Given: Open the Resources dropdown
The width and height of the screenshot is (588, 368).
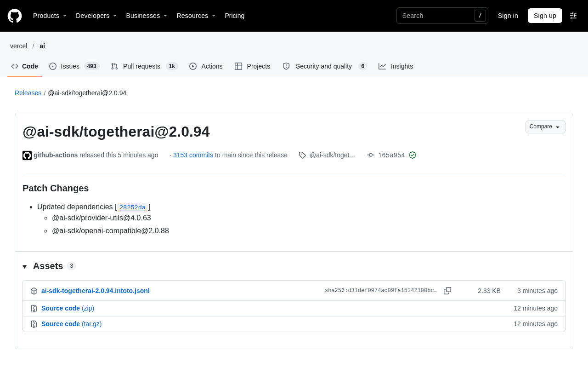Looking at the screenshot, I should click(196, 16).
